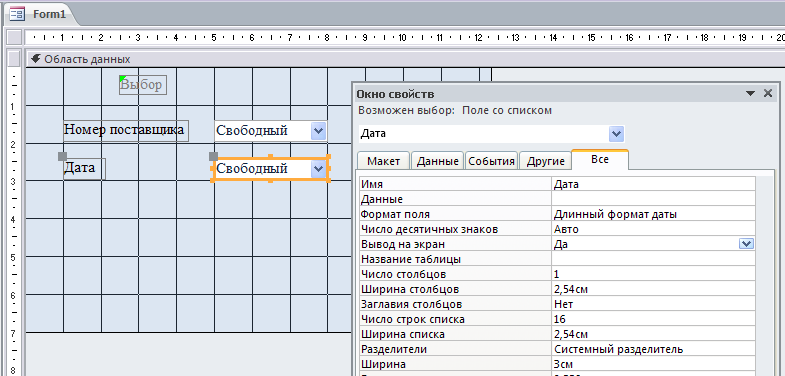The width and height of the screenshot is (785, 376).
Task: Close the Окно свойств panel
Action: click(768, 93)
